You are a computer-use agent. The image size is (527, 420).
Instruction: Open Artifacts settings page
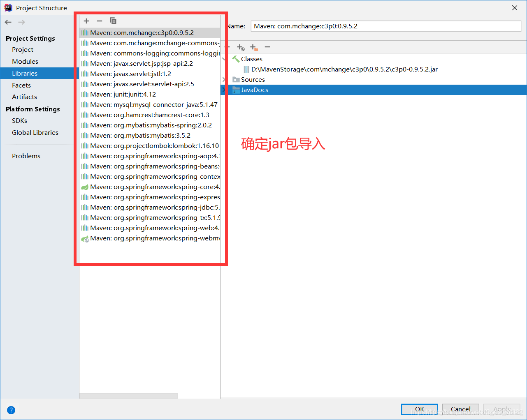[x=24, y=97]
